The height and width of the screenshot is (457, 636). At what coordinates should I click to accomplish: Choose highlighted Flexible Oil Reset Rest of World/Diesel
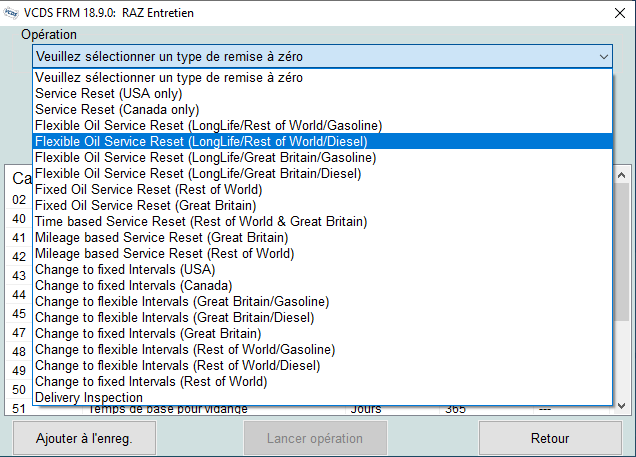click(200, 141)
